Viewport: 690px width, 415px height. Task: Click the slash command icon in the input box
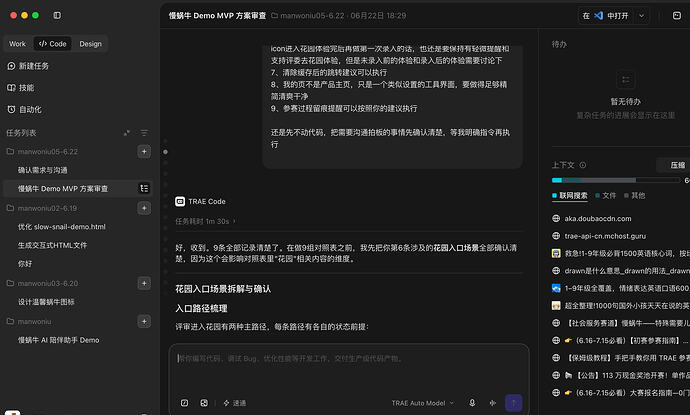(x=184, y=403)
